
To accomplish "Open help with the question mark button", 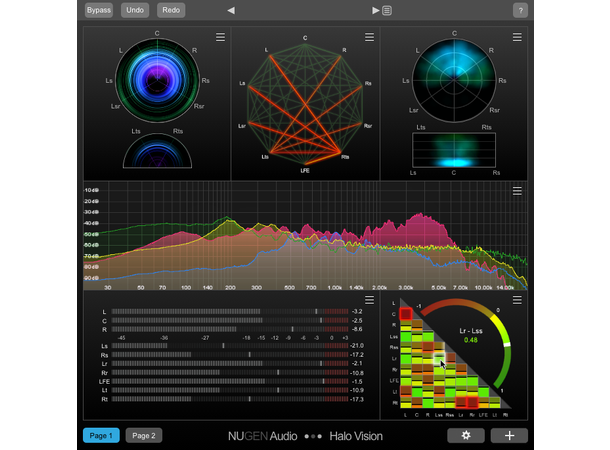I will tap(521, 11).
